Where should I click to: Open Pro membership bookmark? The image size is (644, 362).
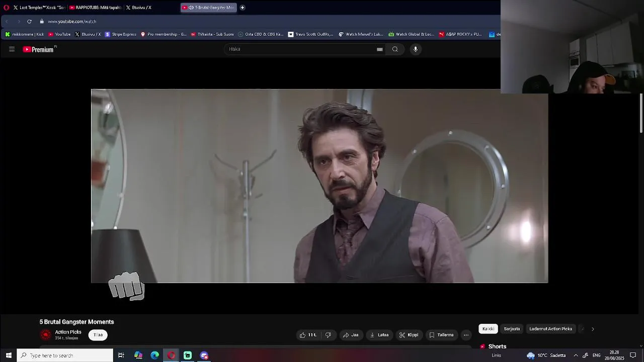point(164,34)
